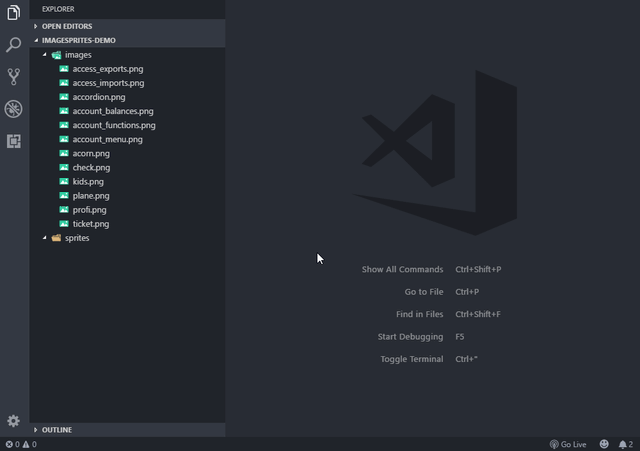The image size is (640, 451).
Task: Open notifications bell in status bar
Action: (x=626, y=444)
